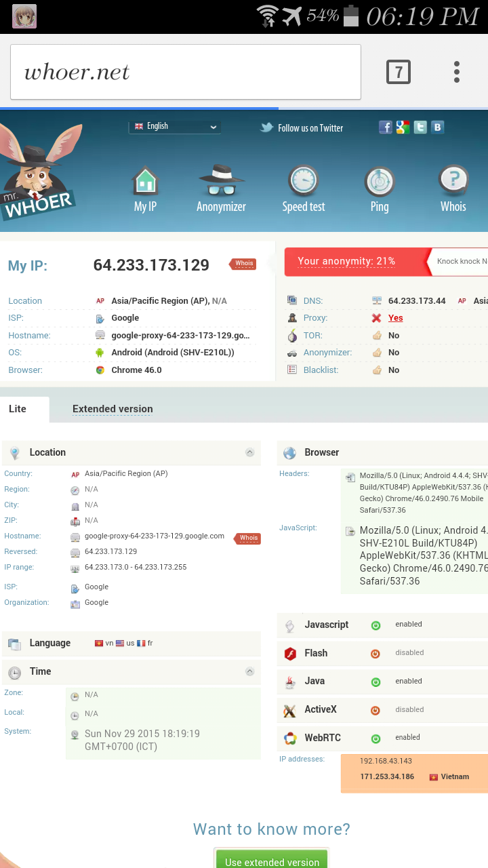The height and width of the screenshot is (868, 488).
Task: Click the VK share icon
Action: pos(438,127)
